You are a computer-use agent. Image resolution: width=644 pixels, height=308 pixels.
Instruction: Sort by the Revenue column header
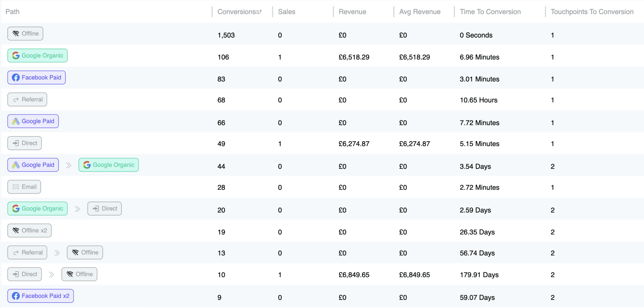tap(352, 12)
